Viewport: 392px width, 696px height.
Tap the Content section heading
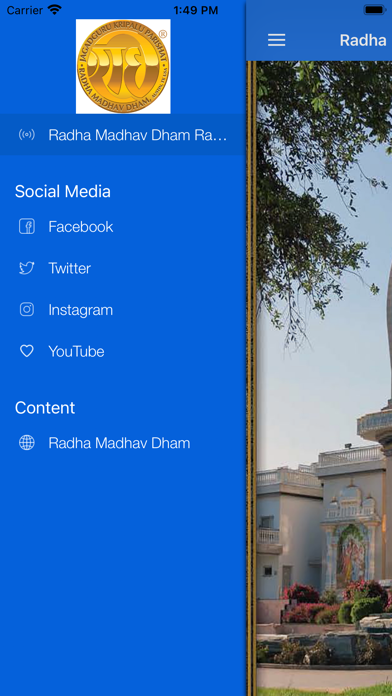coord(45,407)
